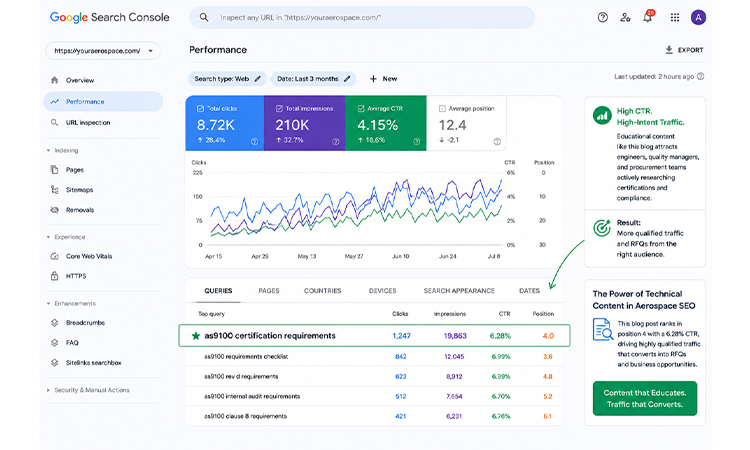Click the URL inspection magnifier icon
The height and width of the screenshot is (450, 750).
55,122
